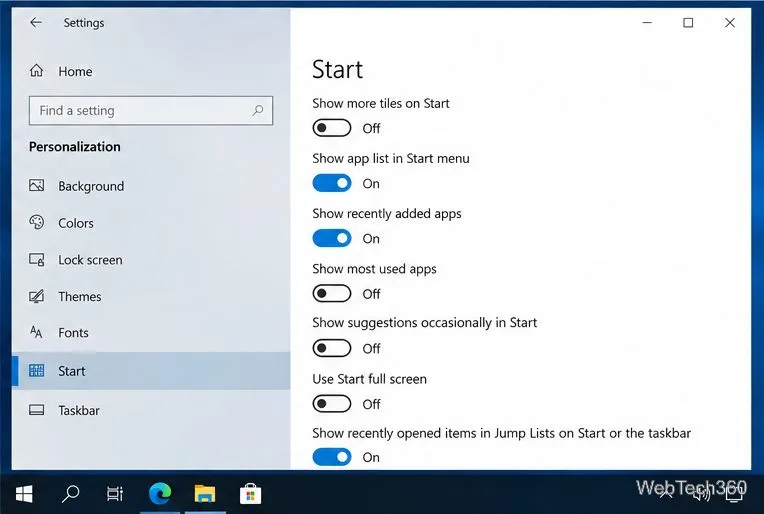The height and width of the screenshot is (514, 764).
Task: Click the Personalization section header
Action: 75,147
